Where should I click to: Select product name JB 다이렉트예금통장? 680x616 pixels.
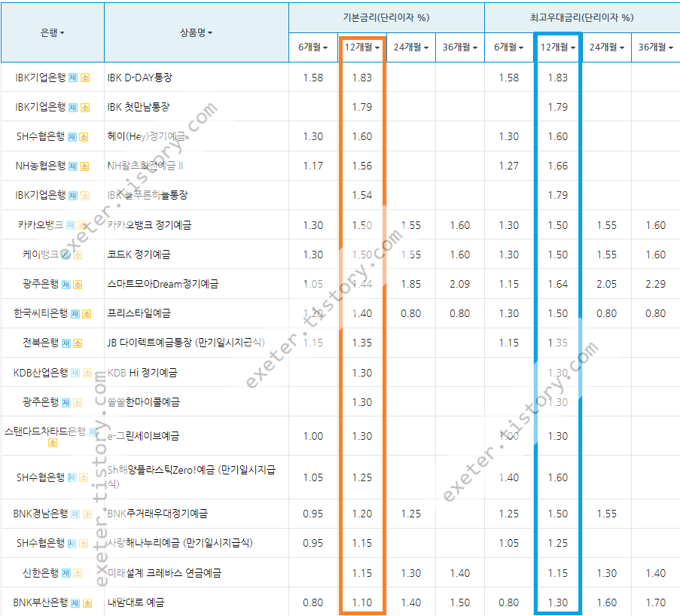click(x=149, y=343)
